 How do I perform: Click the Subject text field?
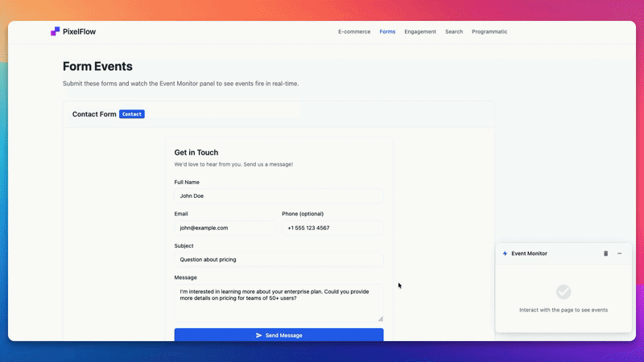(x=279, y=260)
